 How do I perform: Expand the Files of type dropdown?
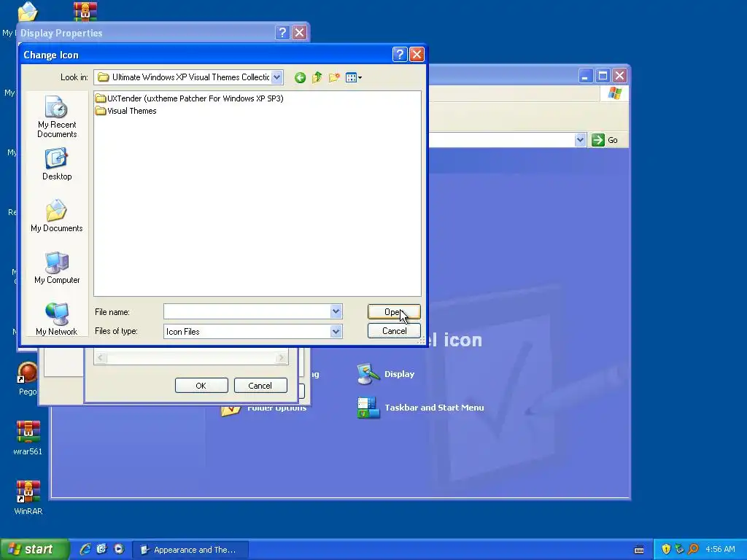point(336,332)
